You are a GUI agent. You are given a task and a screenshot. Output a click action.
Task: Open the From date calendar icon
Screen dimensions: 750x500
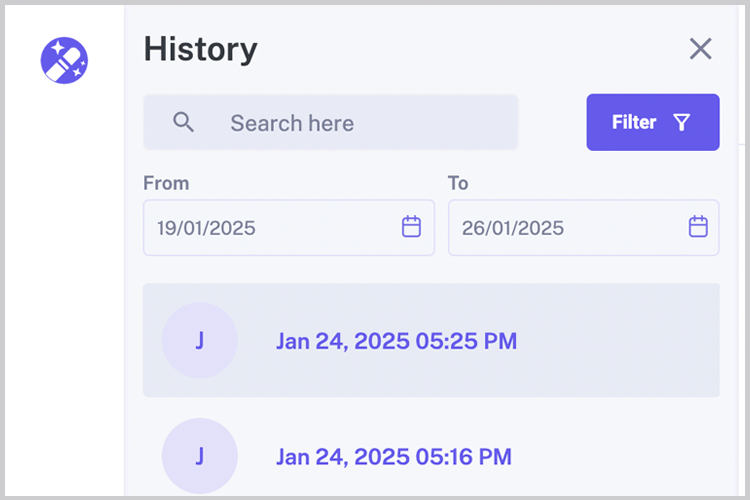pos(411,227)
